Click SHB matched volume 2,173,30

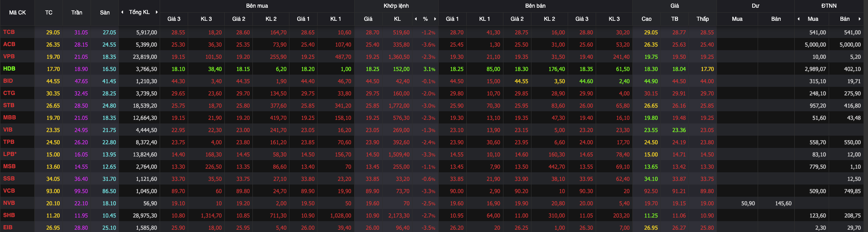tap(399, 216)
